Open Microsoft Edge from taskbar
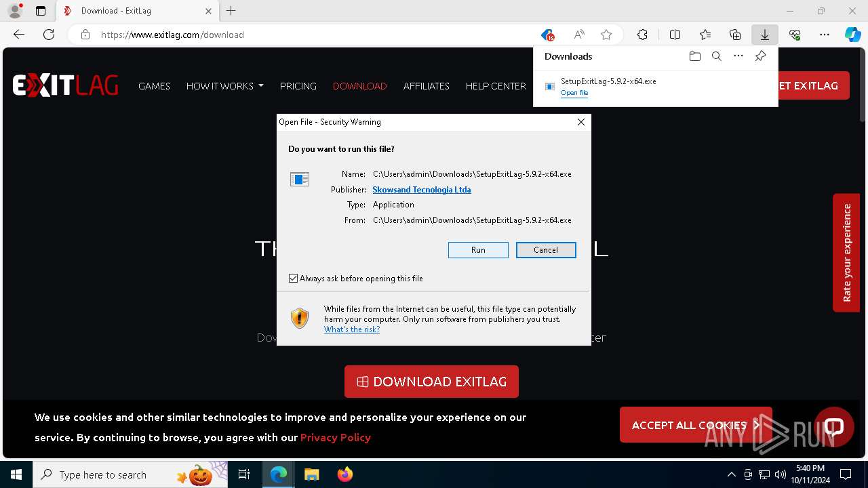 279,474
